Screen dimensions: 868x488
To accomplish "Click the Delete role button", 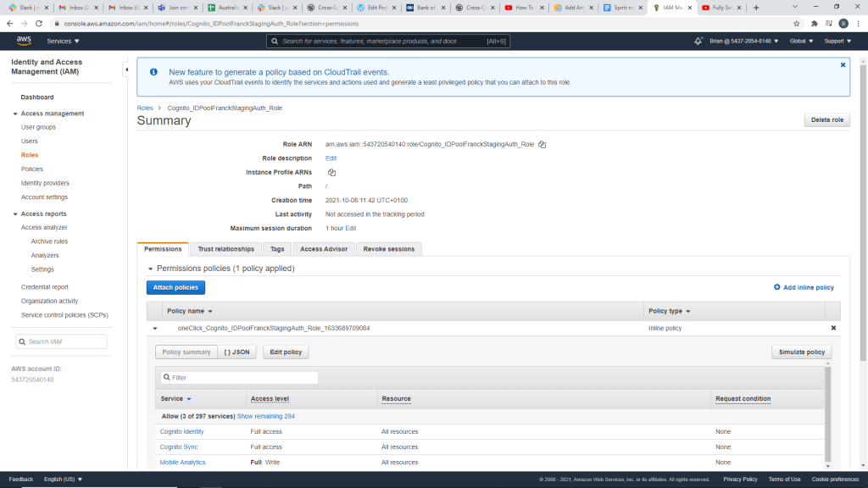I will coord(826,120).
